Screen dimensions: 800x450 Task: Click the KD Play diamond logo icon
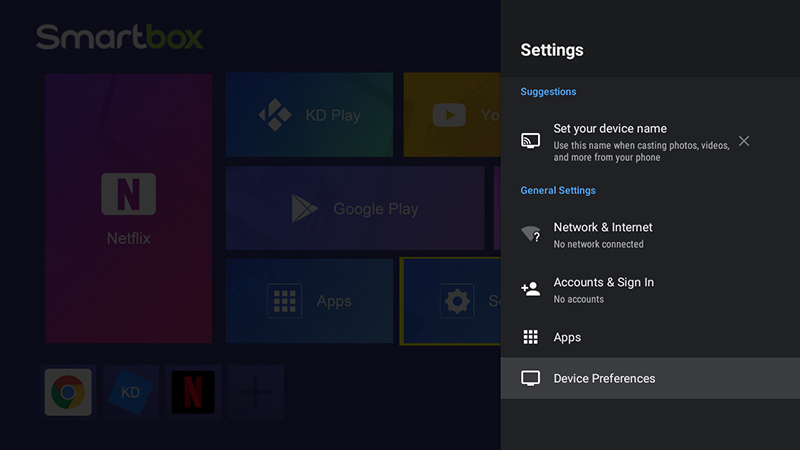point(275,115)
